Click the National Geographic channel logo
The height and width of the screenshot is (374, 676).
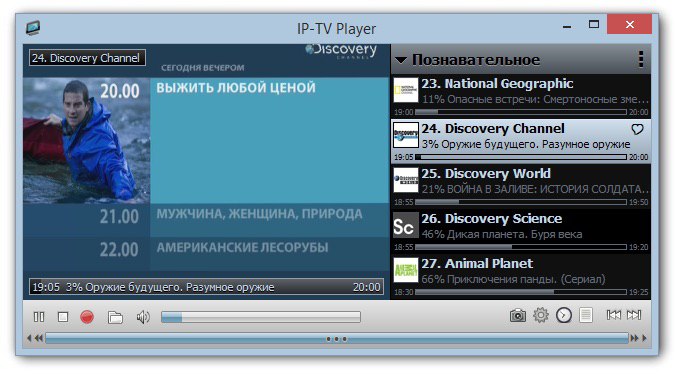[406, 90]
